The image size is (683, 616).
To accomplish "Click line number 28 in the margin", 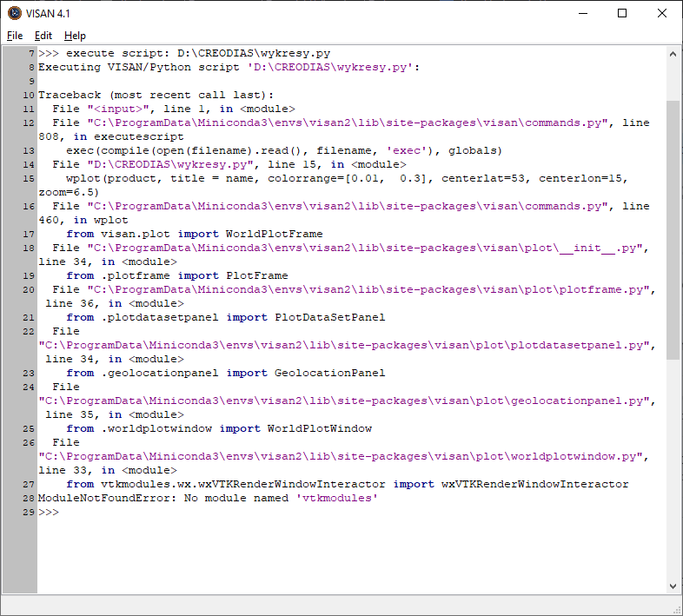I will 29,499.
